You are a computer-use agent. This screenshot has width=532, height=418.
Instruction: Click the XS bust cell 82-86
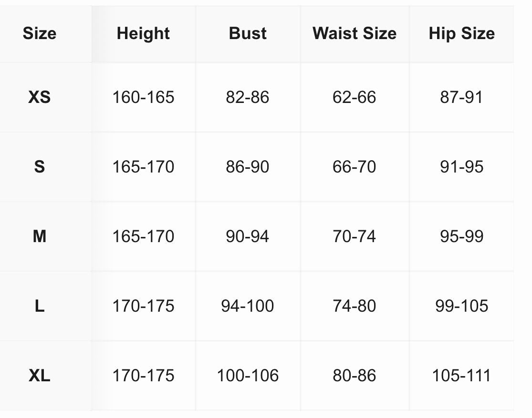coord(248,97)
